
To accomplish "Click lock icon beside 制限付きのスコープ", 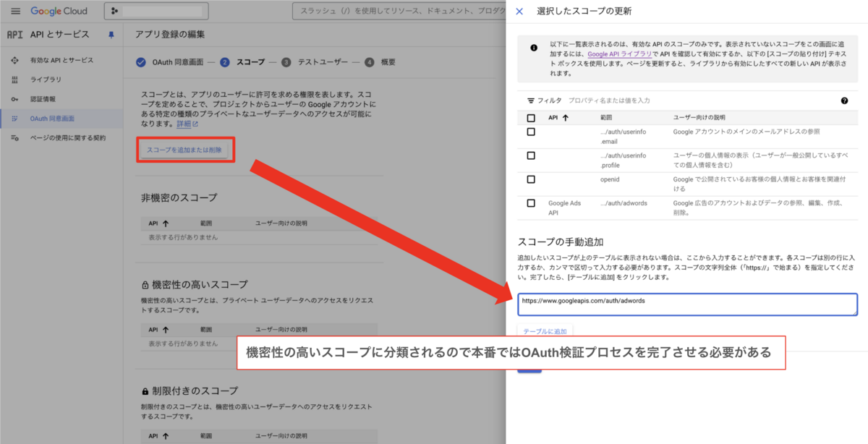I will [x=145, y=390].
